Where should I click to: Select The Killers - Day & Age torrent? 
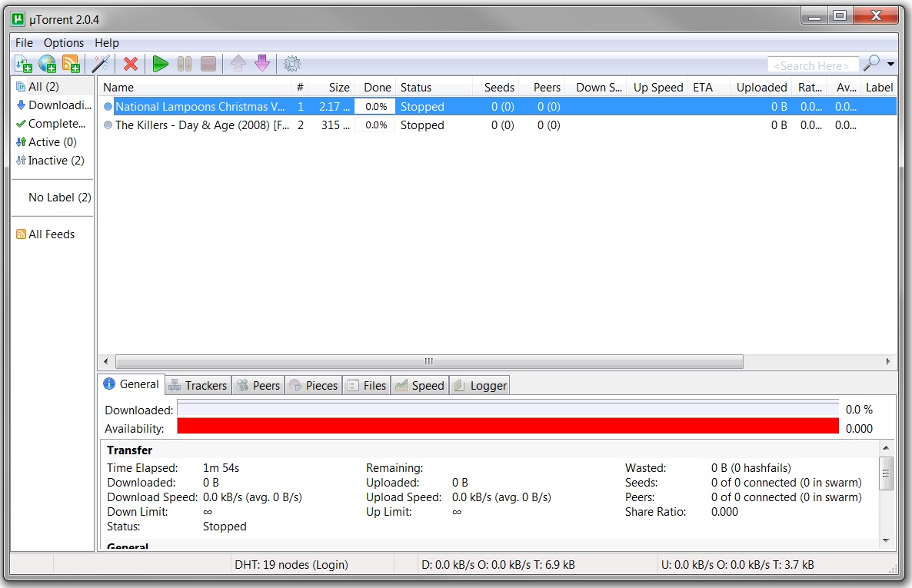[498, 125]
